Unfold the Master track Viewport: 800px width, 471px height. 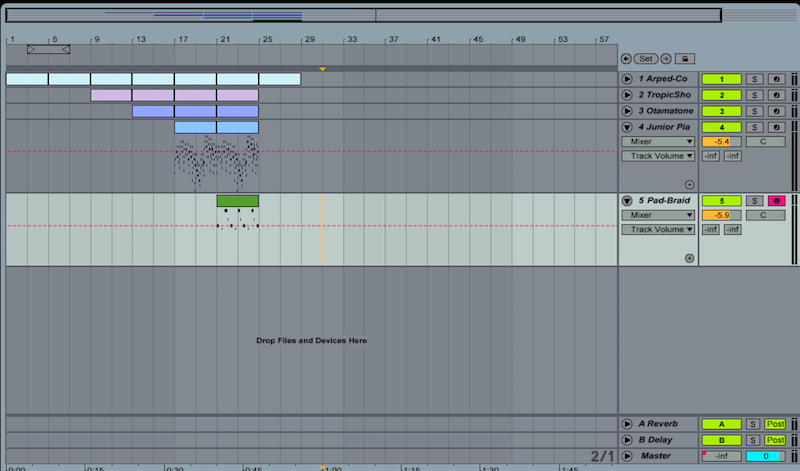(x=627, y=456)
